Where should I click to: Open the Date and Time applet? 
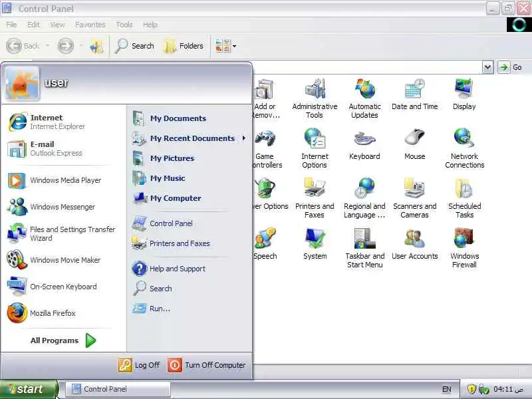tap(414, 94)
